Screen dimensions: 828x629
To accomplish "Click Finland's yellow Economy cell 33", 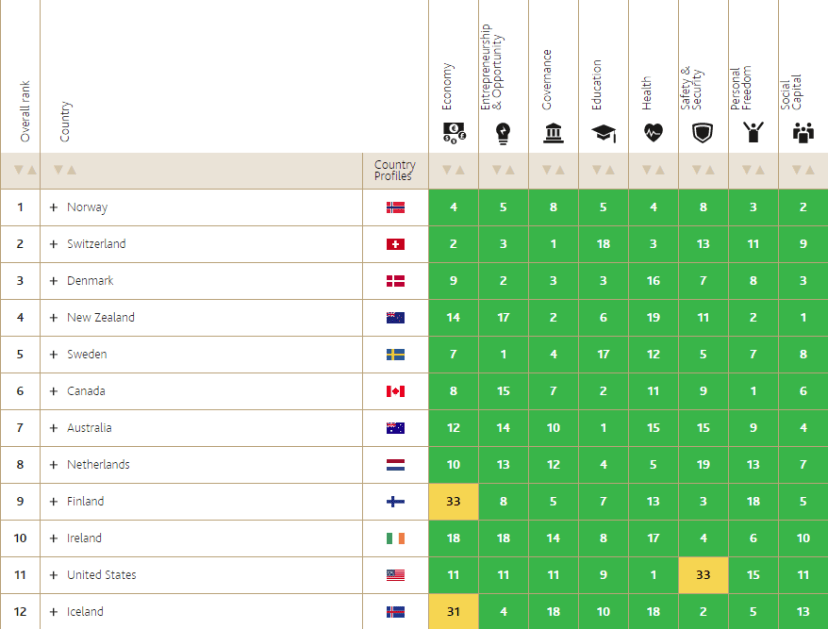I will tap(453, 501).
